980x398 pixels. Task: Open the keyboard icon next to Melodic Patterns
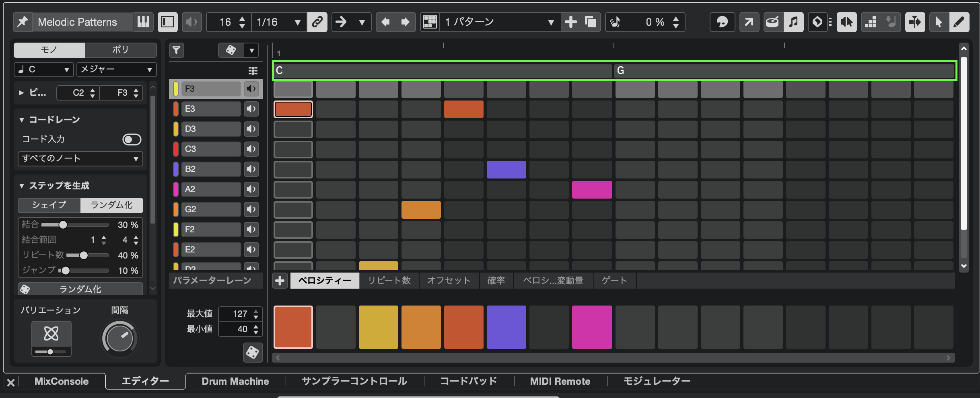point(143,22)
